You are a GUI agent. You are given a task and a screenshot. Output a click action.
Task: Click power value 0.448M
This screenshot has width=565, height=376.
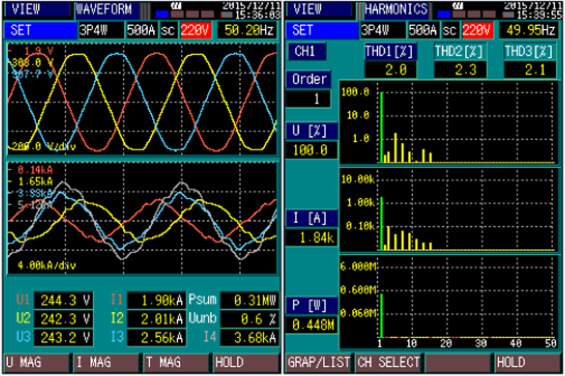(x=311, y=325)
